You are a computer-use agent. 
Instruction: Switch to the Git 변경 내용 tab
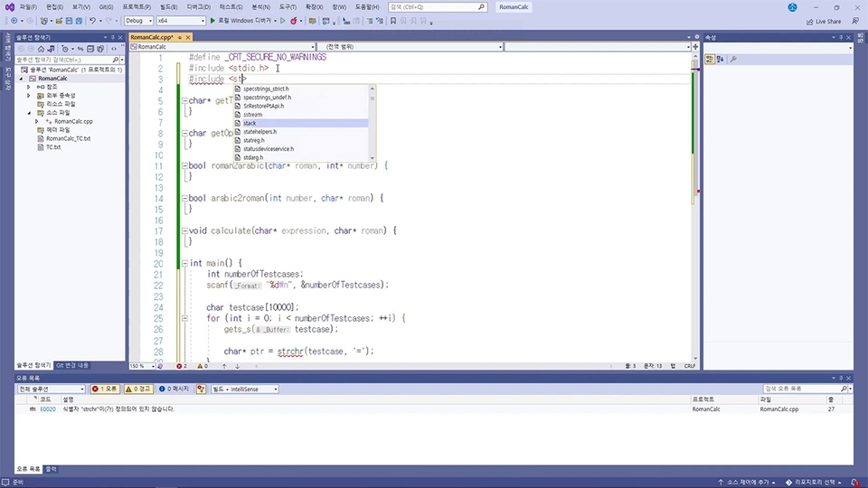point(72,366)
